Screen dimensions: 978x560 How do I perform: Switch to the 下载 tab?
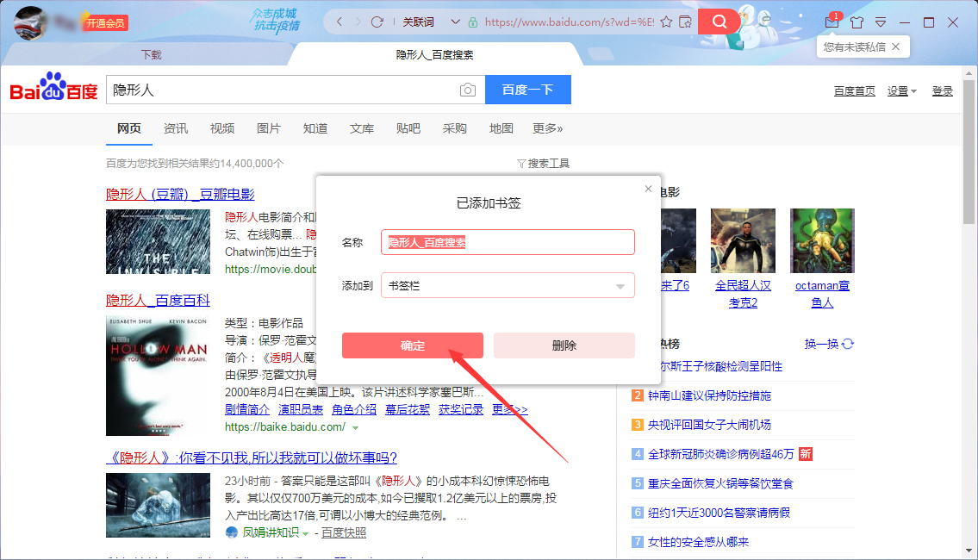(152, 53)
